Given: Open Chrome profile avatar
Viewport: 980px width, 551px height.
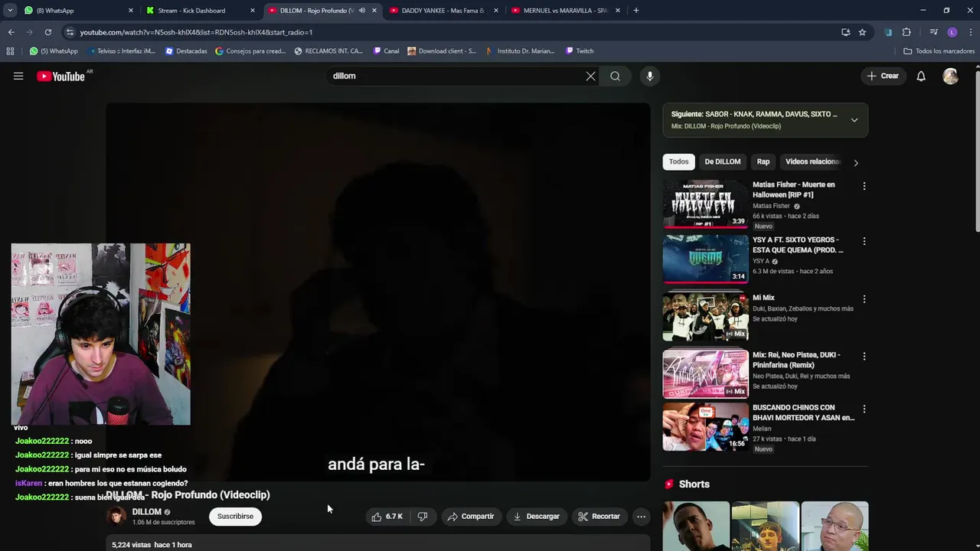Looking at the screenshot, I should pos(952,32).
